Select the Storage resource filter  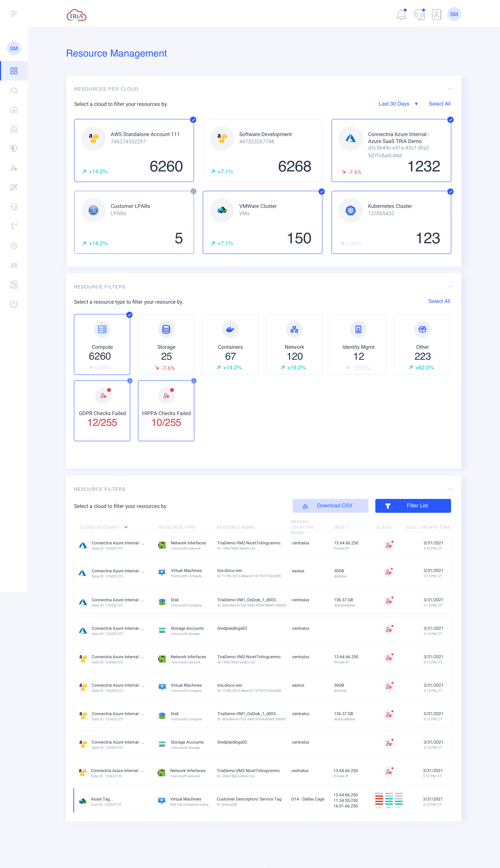coord(166,344)
